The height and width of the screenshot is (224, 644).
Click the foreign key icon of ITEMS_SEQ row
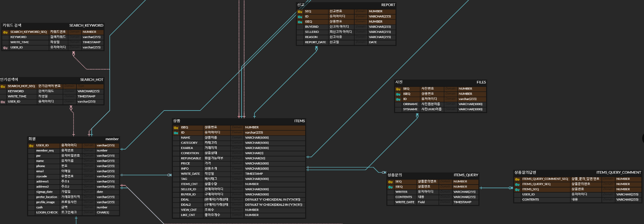pyautogui.click(x=517, y=189)
